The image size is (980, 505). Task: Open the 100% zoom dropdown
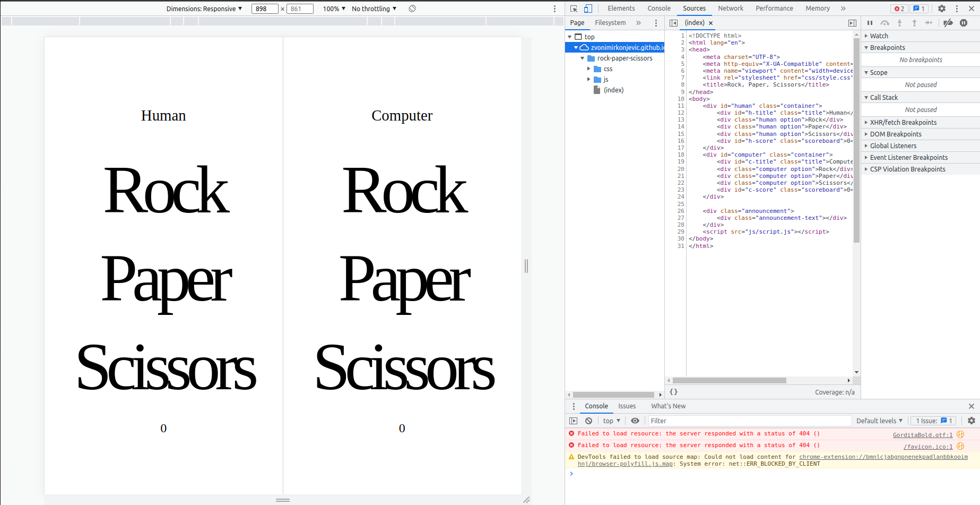(334, 8)
